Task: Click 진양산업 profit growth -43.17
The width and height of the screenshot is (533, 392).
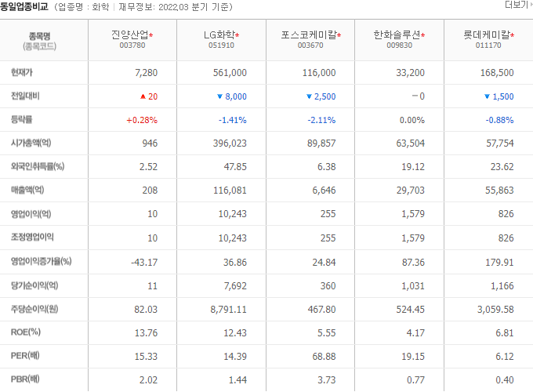Action: (144, 263)
